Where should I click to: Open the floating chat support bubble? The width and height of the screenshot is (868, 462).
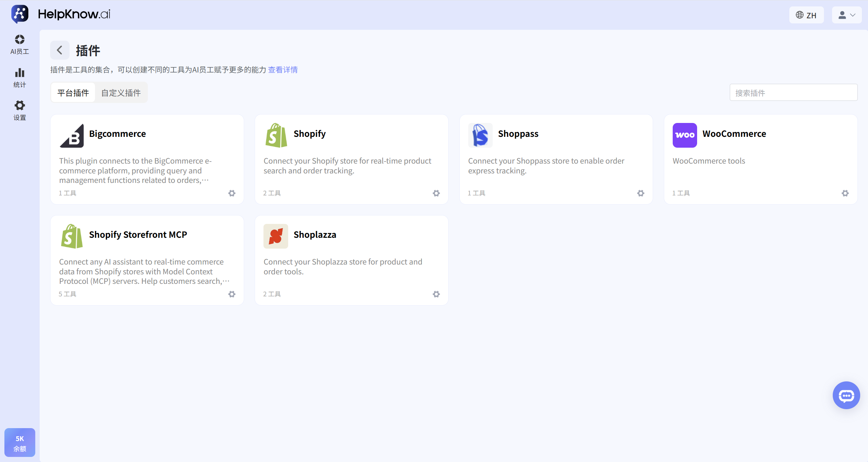coord(846,395)
